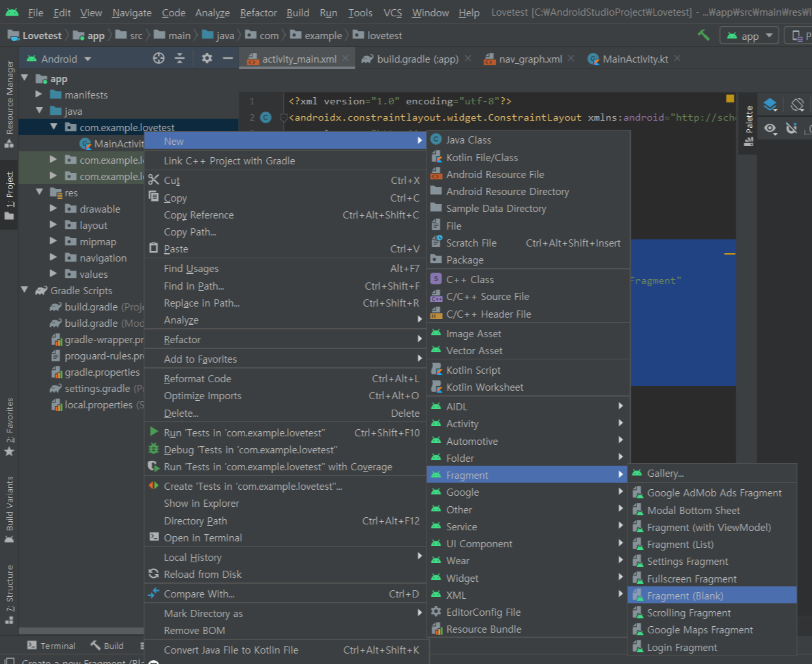Screen dimensions: 812x664
Task: Expand the navigation folder arrow
Action: pyautogui.click(x=53, y=258)
